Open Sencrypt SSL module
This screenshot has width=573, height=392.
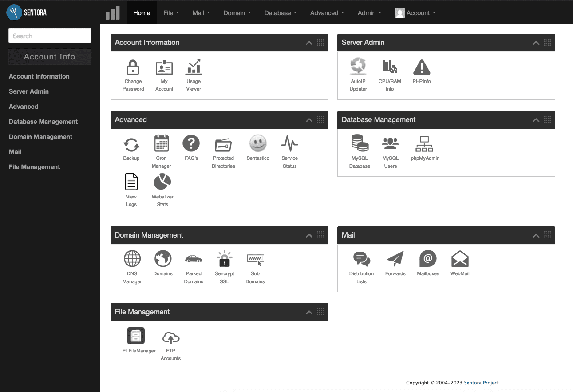point(224,259)
